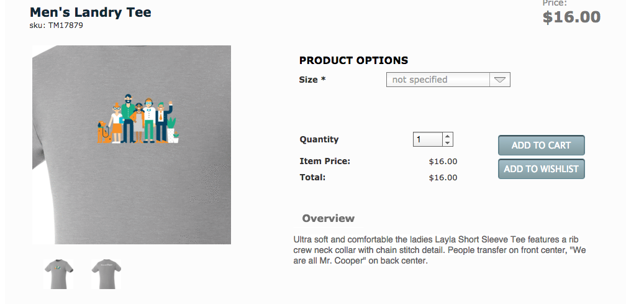Click the Men's Landry Tee title
The width and height of the screenshot is (644, 304).
91,12
